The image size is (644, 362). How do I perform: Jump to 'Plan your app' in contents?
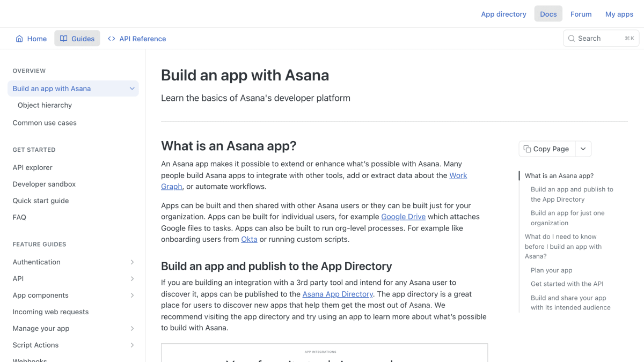pyautogui.click(x=552, y=270)
